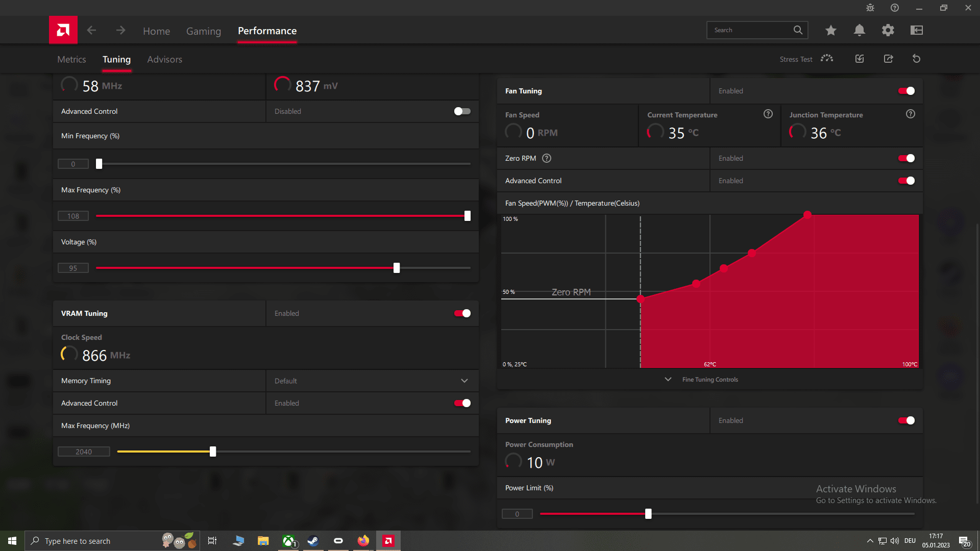Image resolution: width=980 pixels, height=551 pixels.
Task: Click the share profile export icon
Action: 888,59
